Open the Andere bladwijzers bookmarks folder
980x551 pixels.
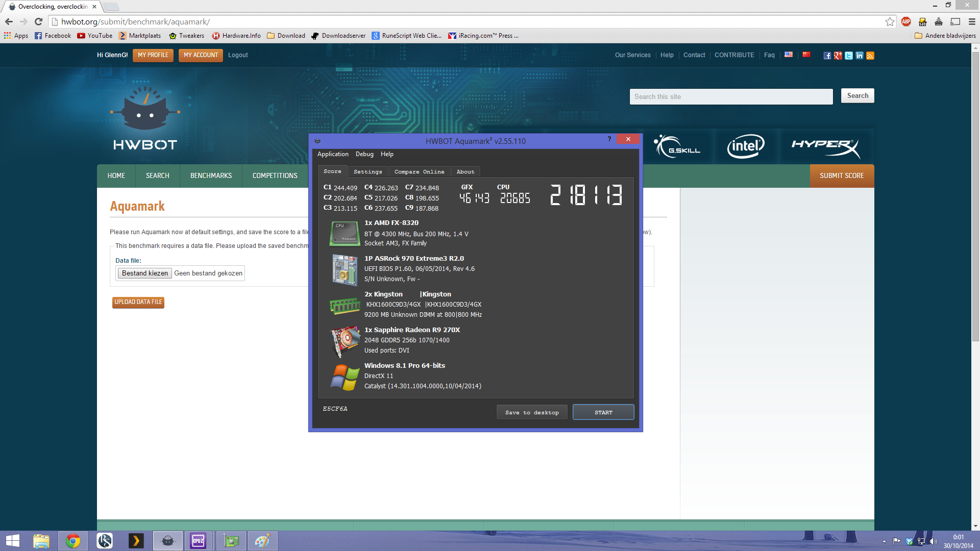(945, 36)
